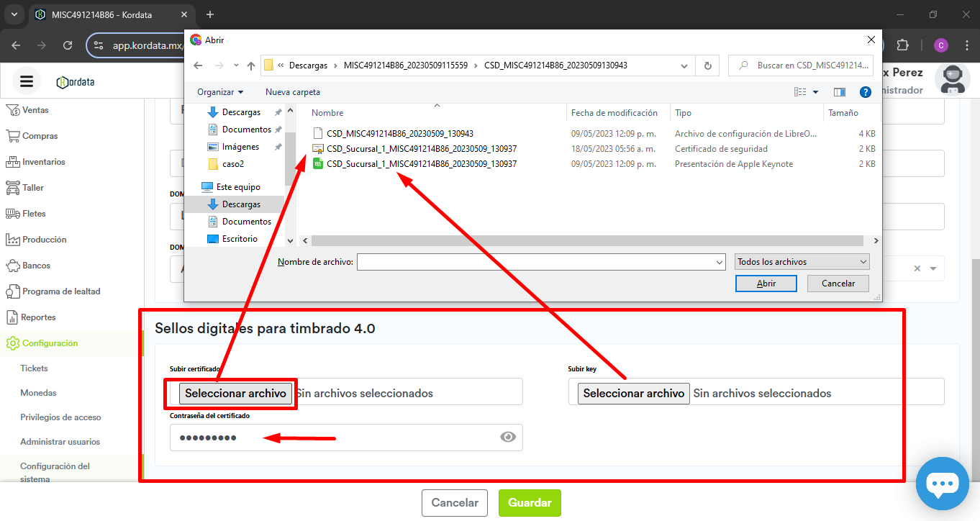Expand the Organizar dropdown menu

click(x=220, y=92)
